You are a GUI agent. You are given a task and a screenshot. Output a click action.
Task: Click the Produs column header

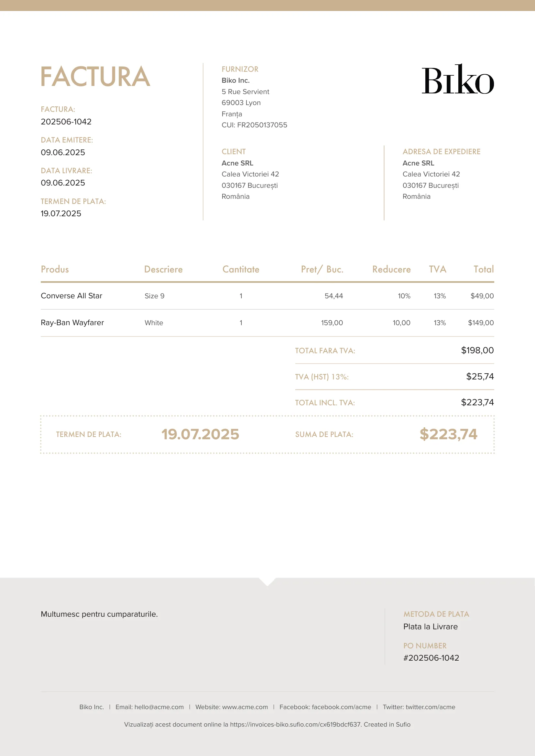point(55,269)
